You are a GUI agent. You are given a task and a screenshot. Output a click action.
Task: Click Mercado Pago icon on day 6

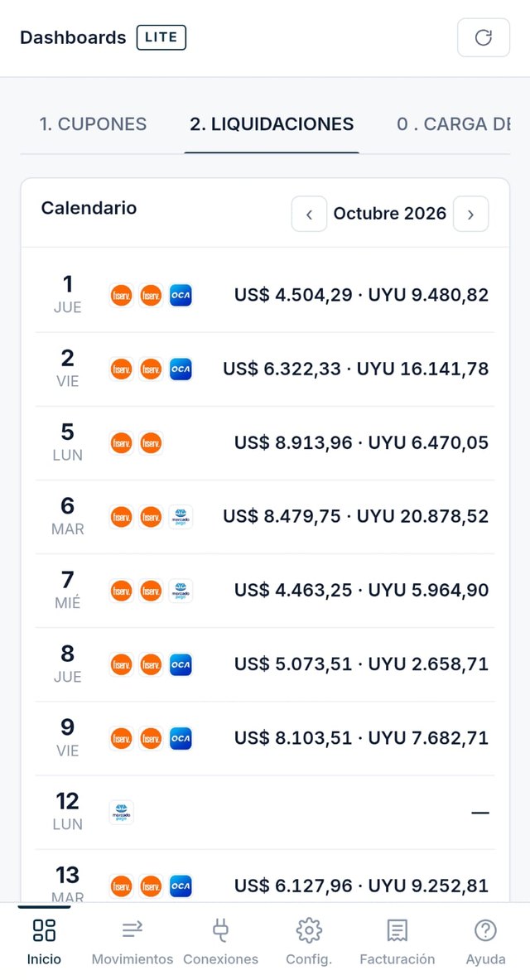click(181, 517)
